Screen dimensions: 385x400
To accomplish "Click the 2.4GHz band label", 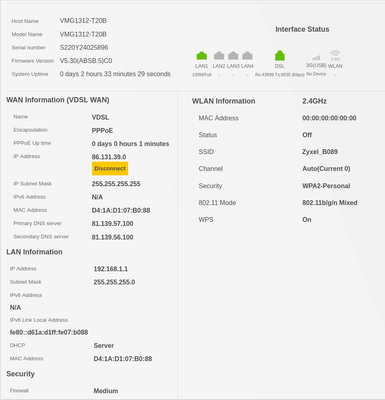I will [314, 101].
